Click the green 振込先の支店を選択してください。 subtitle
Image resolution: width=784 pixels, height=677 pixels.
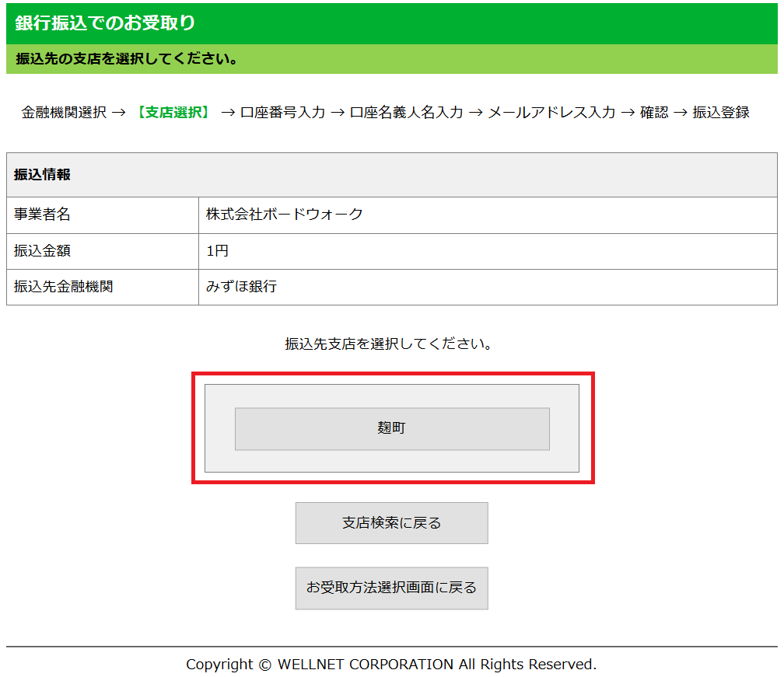click(x=127, y=59)
